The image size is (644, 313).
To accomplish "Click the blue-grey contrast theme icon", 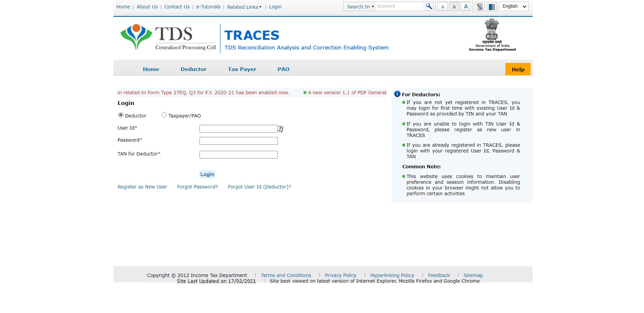I will 492,7.
